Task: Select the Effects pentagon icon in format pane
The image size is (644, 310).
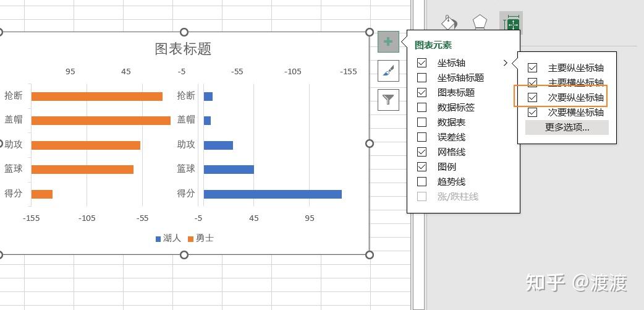Action: pos(480,22)
